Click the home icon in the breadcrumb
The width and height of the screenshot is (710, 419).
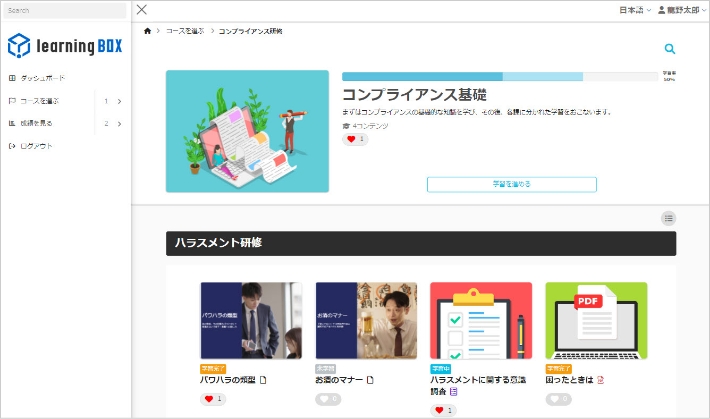(148, 32)
